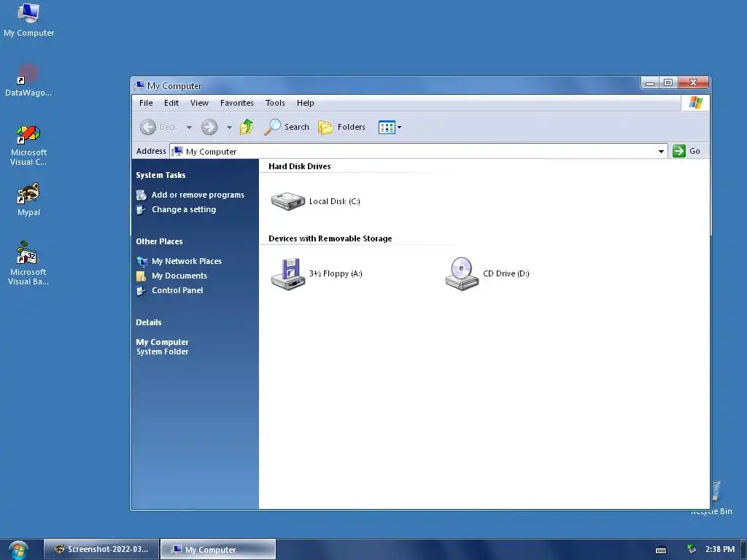Open the My Computer desktop icon
The image size is (747, 560).
pyautogui.click(x=28, y=20)
